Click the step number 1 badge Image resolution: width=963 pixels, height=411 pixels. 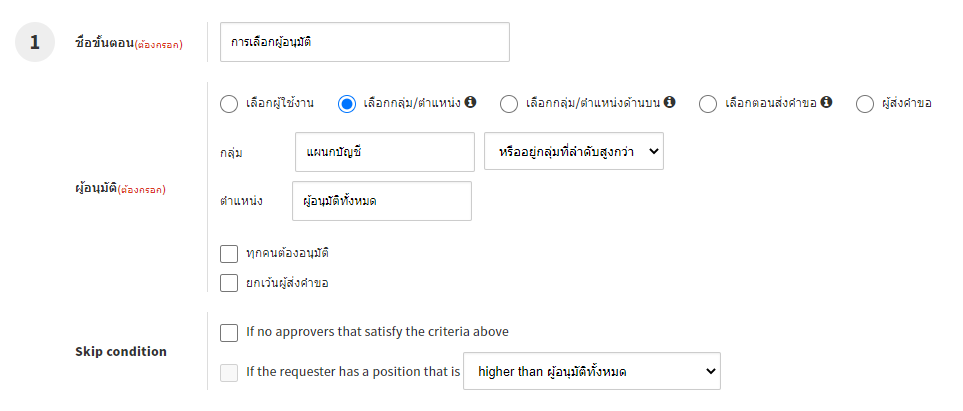pyautogui.click(x=35, y=42)
